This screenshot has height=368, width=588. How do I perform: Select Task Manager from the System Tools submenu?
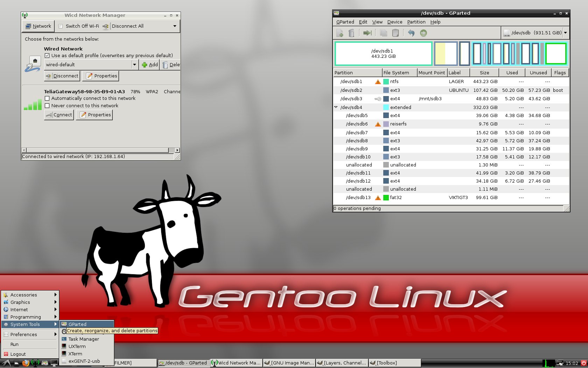87,339
